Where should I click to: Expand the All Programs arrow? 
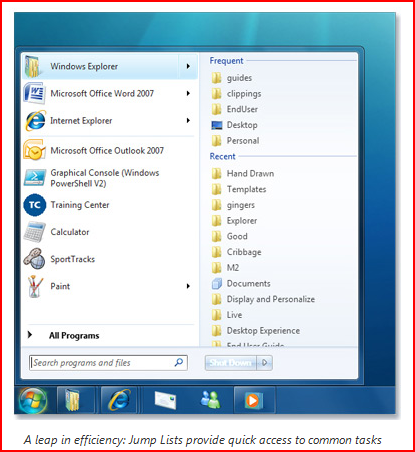[x=30, y=335]
